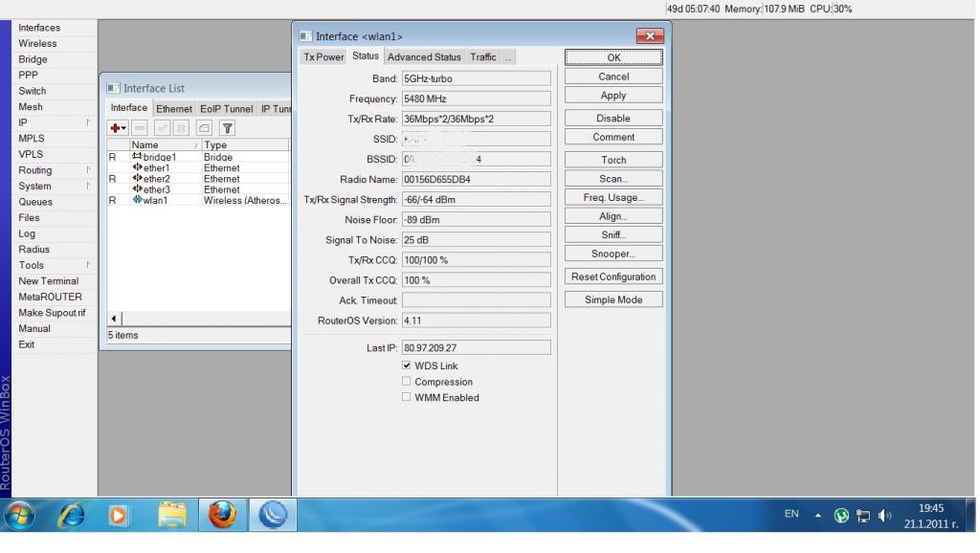Click the red plus add interface button
Viewport: 980px width, 553px height.
click(117, 128)
